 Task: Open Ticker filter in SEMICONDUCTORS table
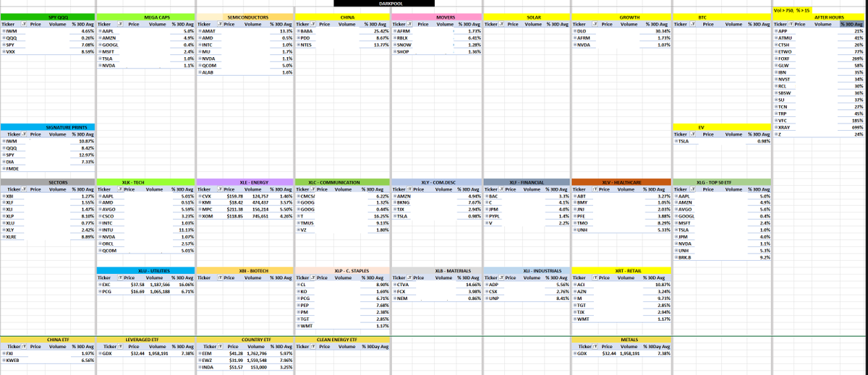tap(219, 24)
